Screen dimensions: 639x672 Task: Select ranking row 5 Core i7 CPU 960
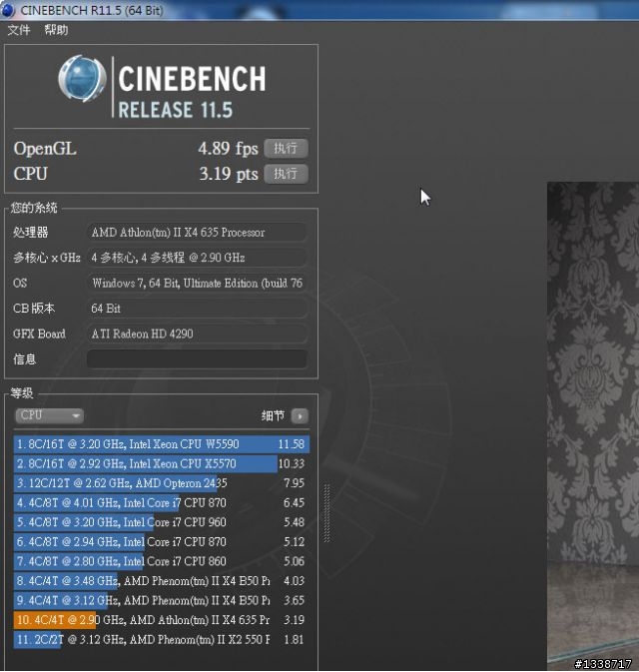click(161, 522)
